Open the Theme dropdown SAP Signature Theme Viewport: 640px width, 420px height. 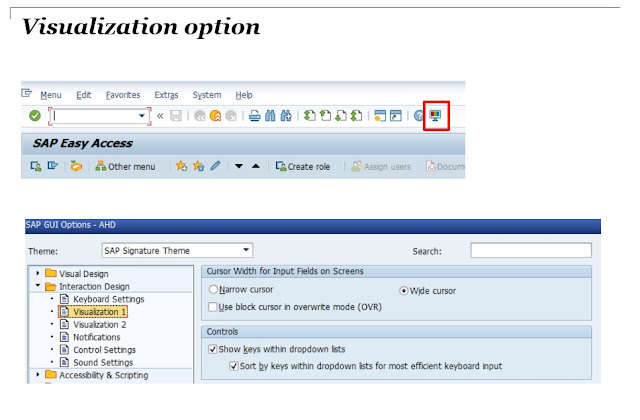[x=177, y=250]
